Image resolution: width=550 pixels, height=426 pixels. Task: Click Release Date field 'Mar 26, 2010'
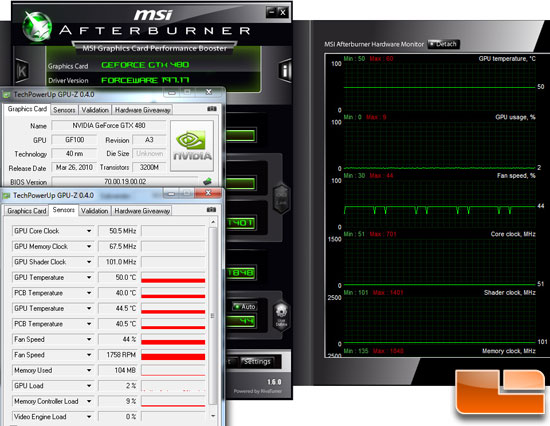(x=74, y=167)
